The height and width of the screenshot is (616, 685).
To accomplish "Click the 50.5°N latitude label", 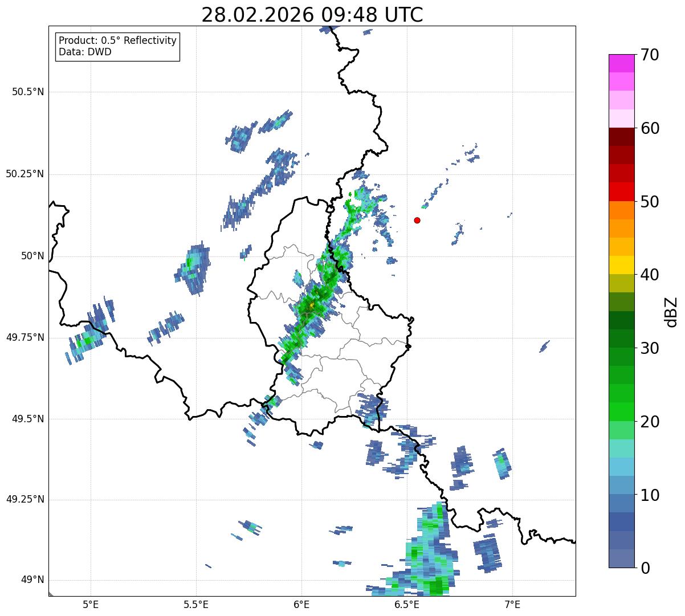I will click(x=28, y=92).
